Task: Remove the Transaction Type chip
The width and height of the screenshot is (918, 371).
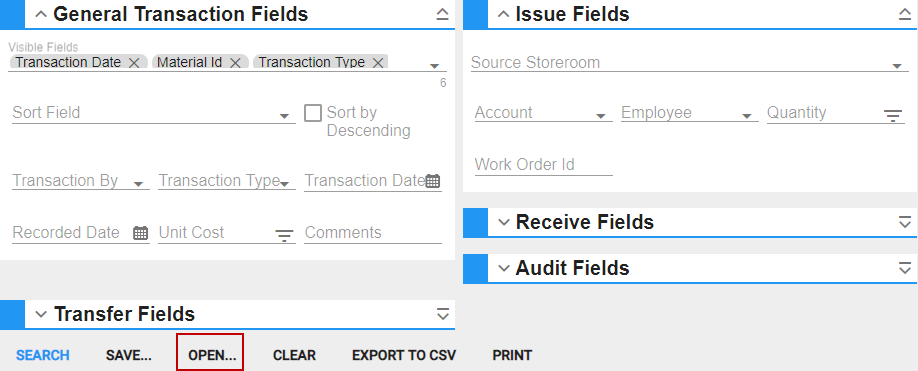Action: tap(378, 63)
